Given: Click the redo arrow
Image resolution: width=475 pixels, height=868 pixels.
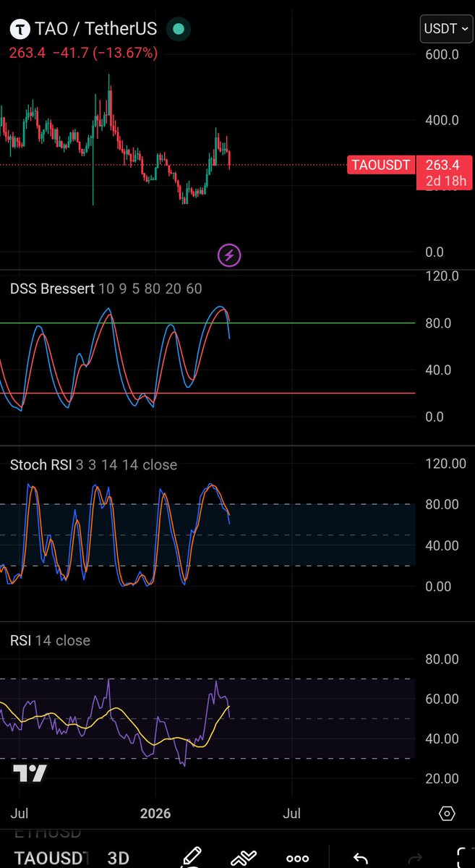Looking at the screenshot, I should [414, 858].
